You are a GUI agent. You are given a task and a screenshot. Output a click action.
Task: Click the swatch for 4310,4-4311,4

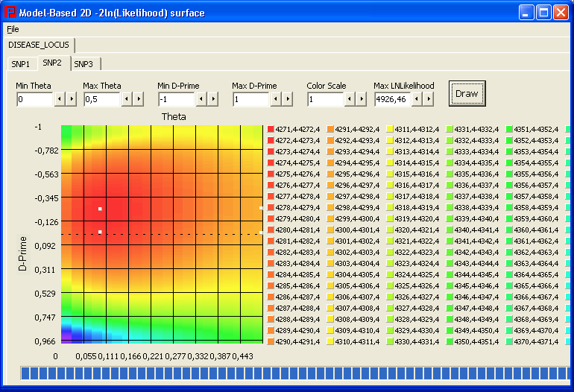pos(330,342)
